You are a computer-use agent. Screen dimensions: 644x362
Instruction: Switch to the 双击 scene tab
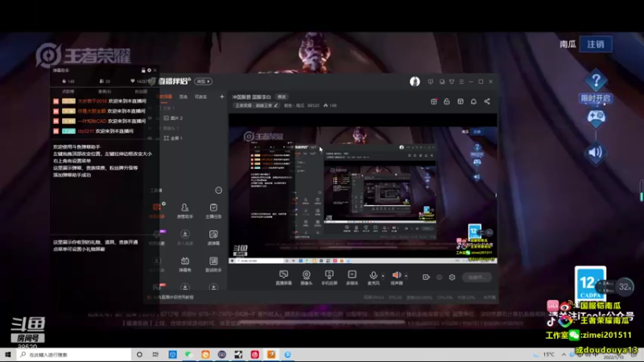click(184, 97)
